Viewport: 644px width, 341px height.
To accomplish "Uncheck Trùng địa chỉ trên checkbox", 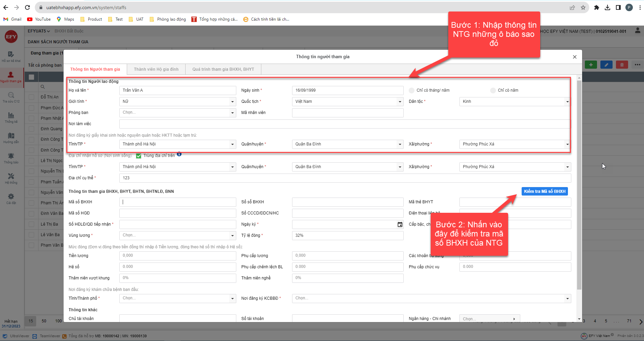I will (x=139, y=156).
